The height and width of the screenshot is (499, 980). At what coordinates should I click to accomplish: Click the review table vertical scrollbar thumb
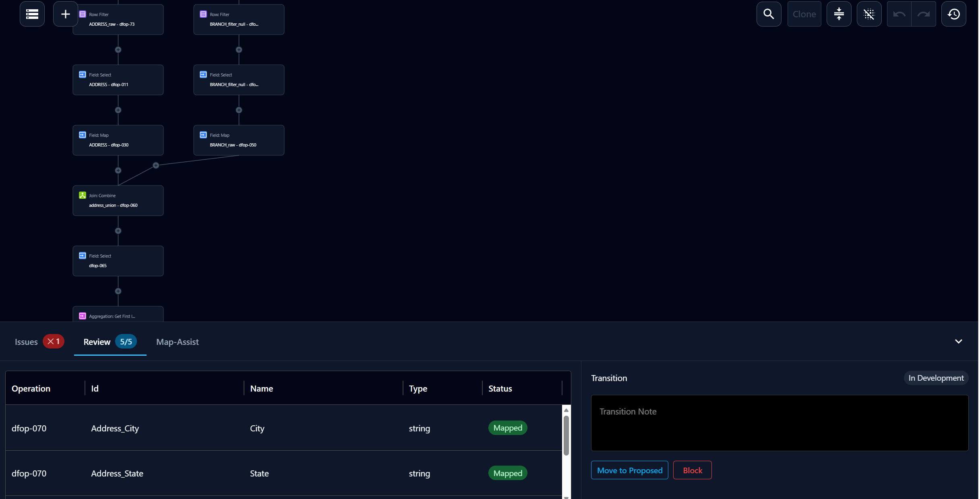coord(566,435)
